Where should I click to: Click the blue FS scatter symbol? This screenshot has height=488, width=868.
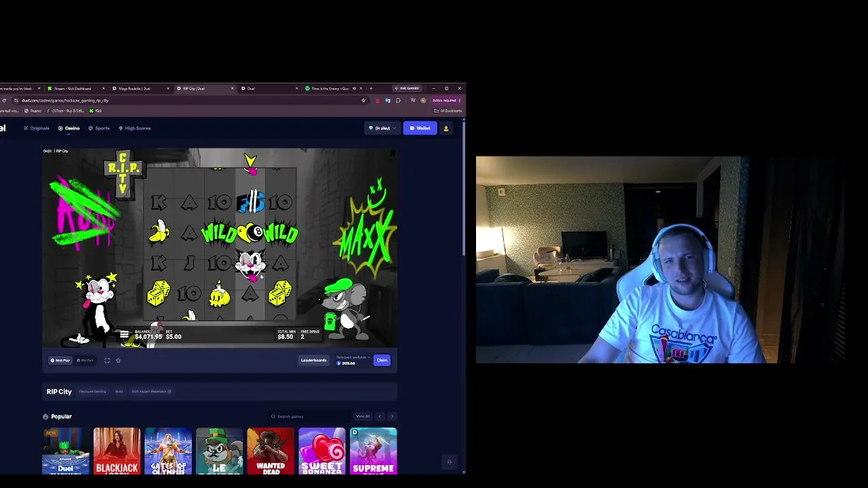[250, 203]
